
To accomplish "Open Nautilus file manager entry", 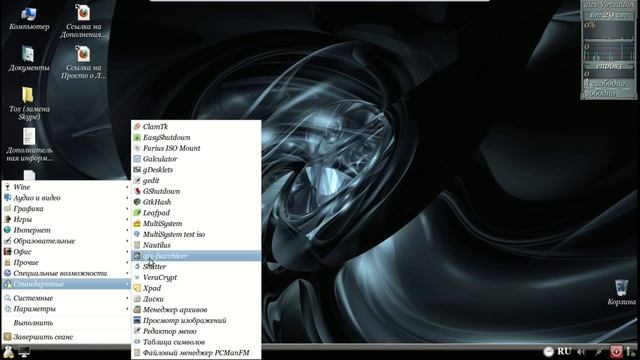I will coord(196,245).
